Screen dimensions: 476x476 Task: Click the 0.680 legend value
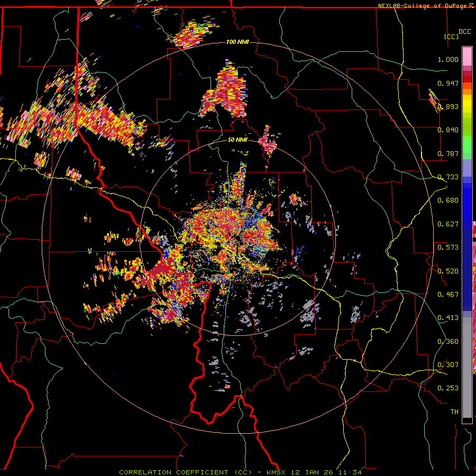tap(448, 200)
